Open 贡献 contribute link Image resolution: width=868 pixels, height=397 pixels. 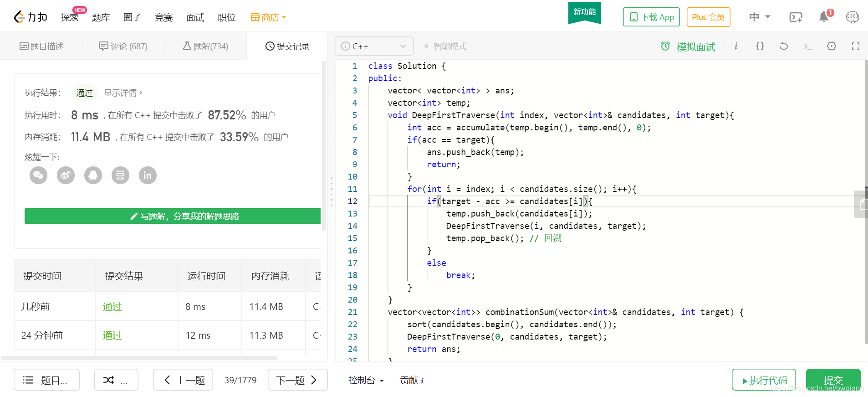pos(412,380)
